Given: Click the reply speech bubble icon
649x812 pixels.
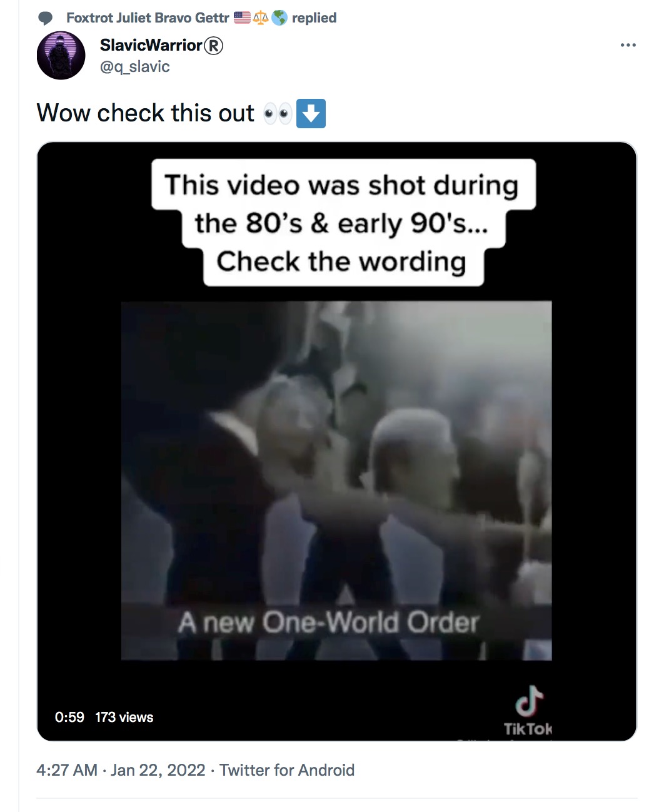Looking at the screenshot, I should pyautogui.click(x=46, y=18).
